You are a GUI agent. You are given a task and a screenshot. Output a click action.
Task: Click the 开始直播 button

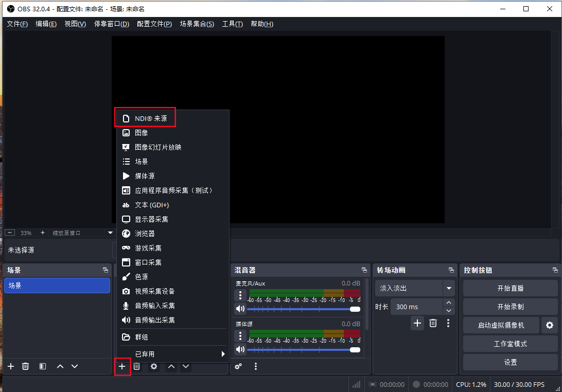[x=510, y=288]
